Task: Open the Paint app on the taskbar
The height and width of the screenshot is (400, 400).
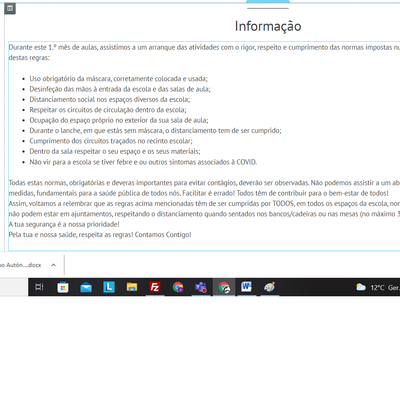Action: (269, 287)
